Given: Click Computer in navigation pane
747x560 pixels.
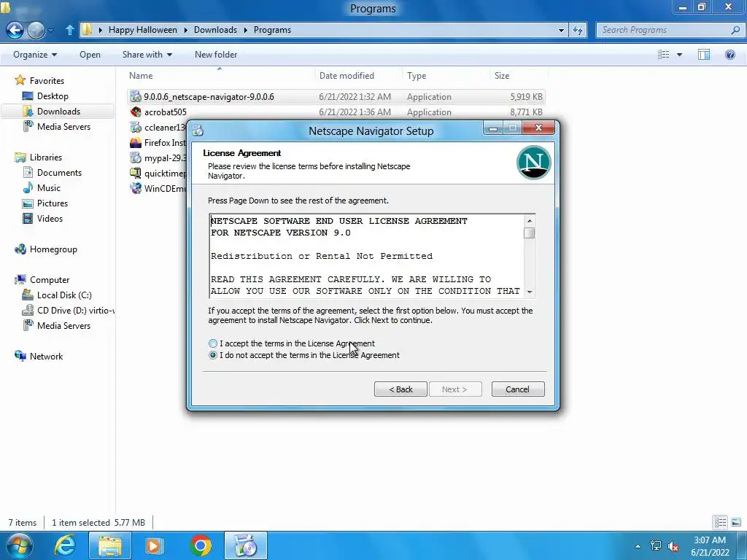Looking at the screenshot, I should [x=50, y=279].
